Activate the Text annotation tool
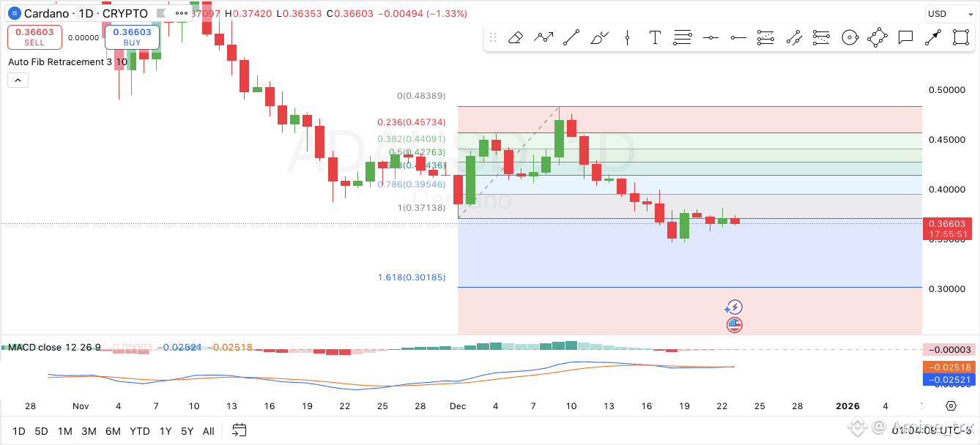Screen dimensions: 980x445 (x=655, y=37)
